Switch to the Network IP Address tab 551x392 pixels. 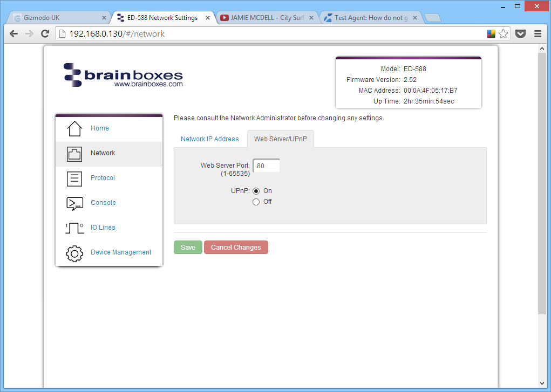209,139
